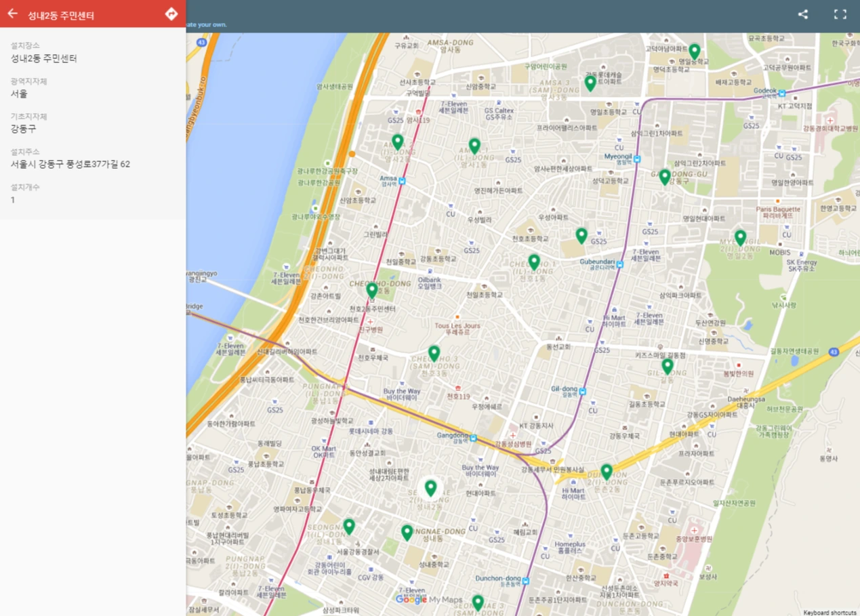This screenshot has width=860, height=616.
Task: Go back using the arrow in red header
Action: click(12, 14)
